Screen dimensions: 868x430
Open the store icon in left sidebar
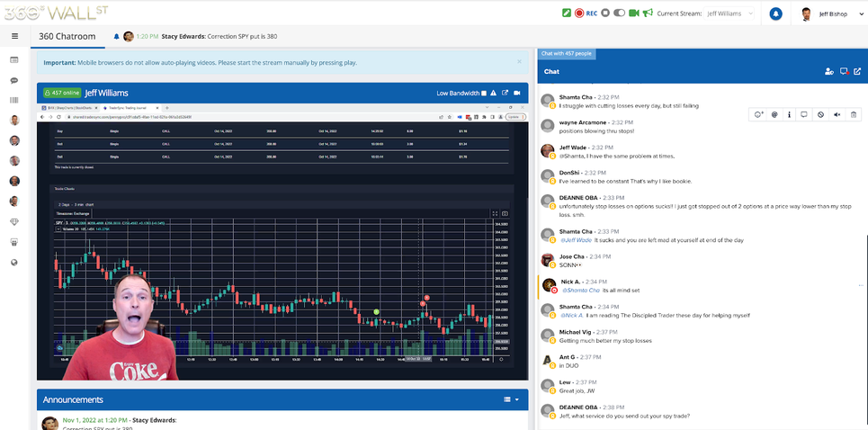14,242
